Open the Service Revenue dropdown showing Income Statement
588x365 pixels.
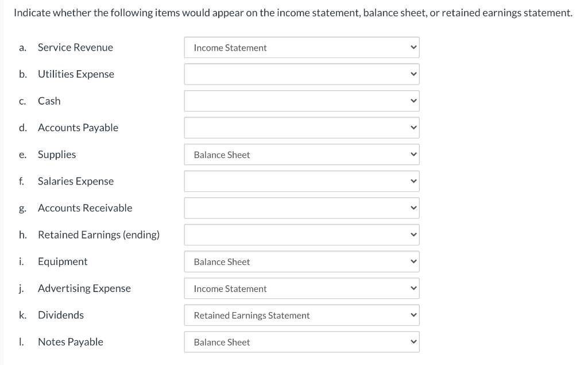[301, 47]
